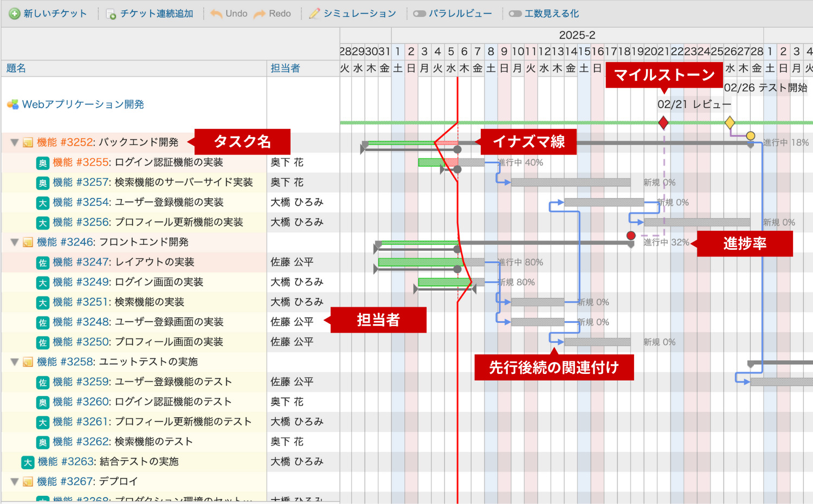
Task: Click assignee badge on #3247 row
Action: [x=43, y=263]
